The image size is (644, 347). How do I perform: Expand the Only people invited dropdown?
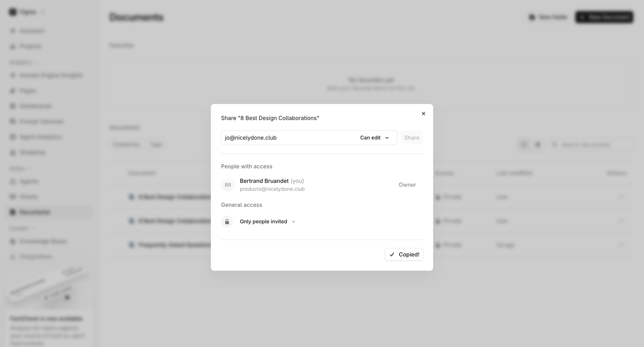point(267,222)
